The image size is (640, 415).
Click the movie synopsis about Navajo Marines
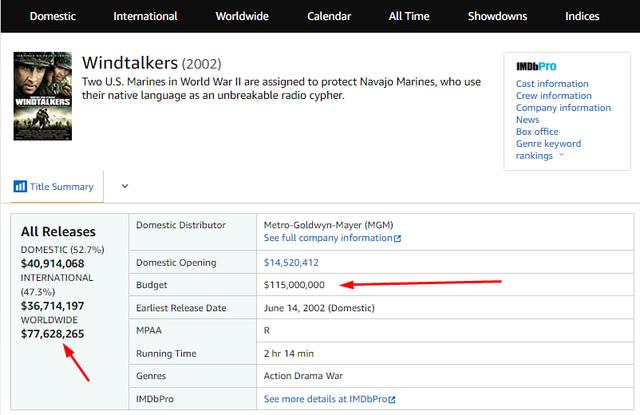[x=281, y=89]
